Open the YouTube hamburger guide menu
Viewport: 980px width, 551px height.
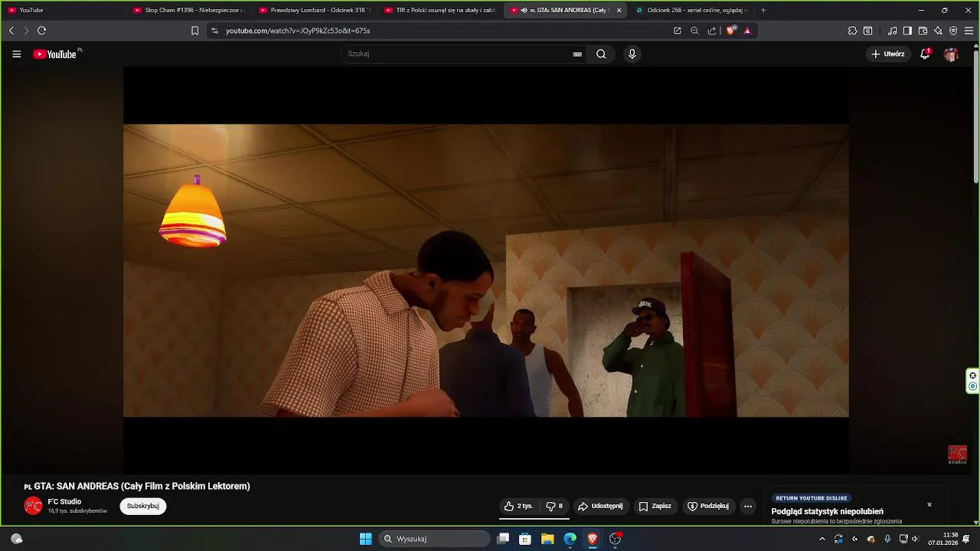(x=16, y=54)
